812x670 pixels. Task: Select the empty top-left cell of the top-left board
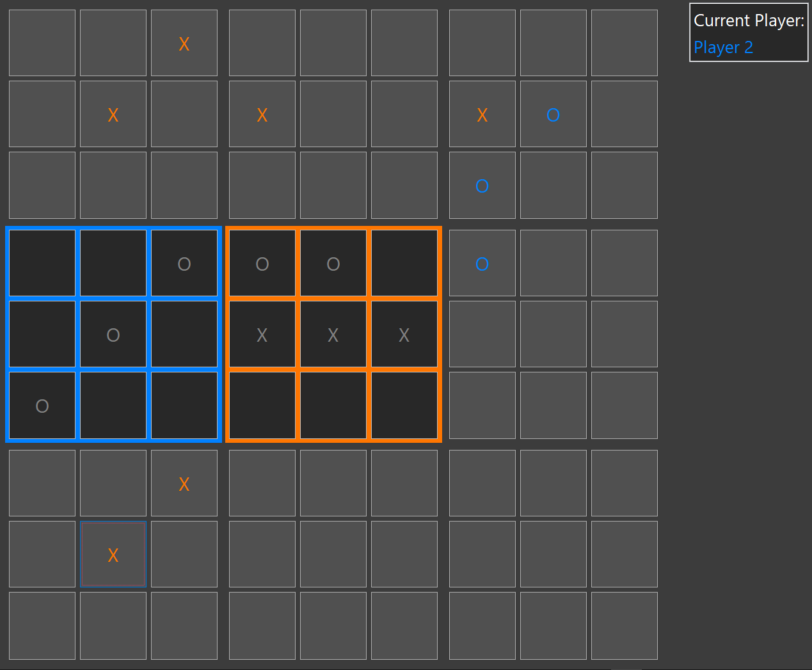click(42, 43)
